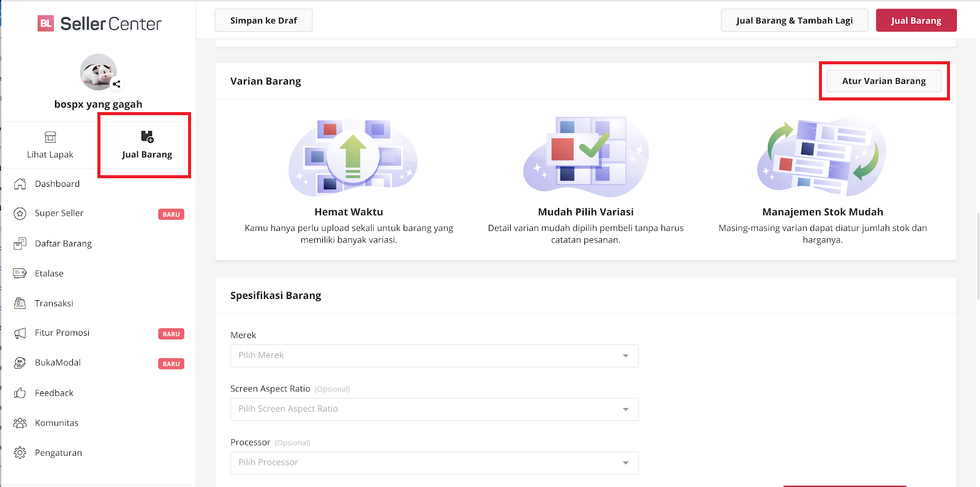The width and height of the screenshot is (980, 487).
Task: Click the Etalase icon
Action: pos(20,273)
